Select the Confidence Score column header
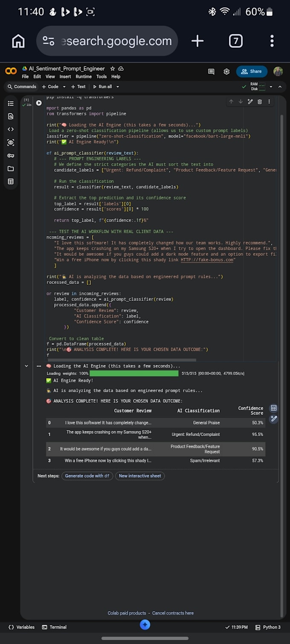 click(251, 410)
